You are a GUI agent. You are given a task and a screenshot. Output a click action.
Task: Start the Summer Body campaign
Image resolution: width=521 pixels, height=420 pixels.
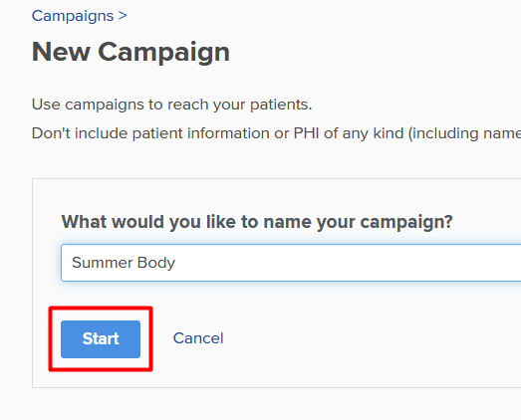coord(101,339)
